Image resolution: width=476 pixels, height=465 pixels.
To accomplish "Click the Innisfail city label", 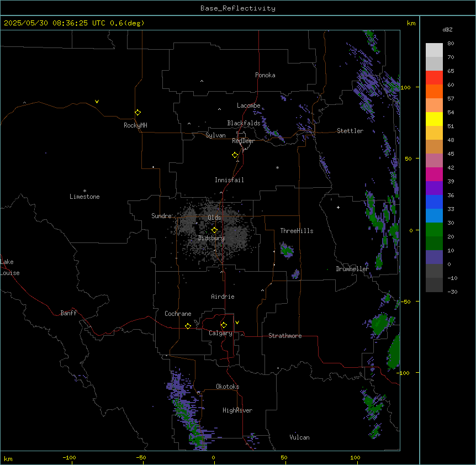I will pyautogui.click(x=229, y=180).
